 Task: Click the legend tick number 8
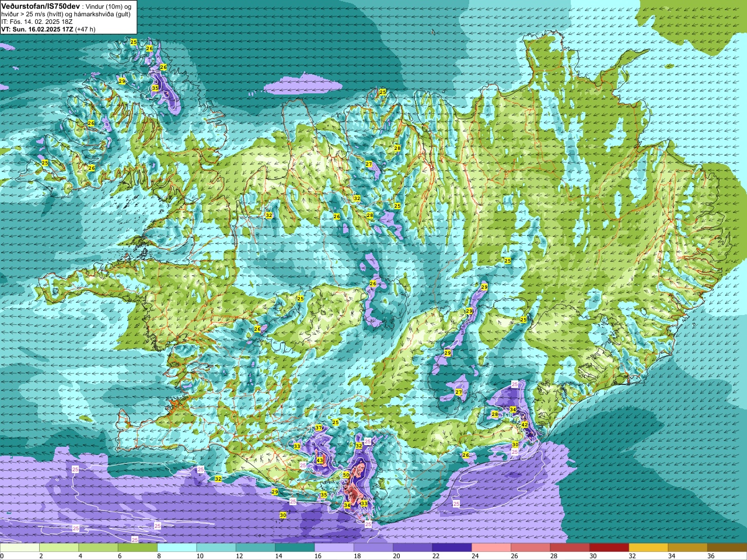(x=158, y=556)
